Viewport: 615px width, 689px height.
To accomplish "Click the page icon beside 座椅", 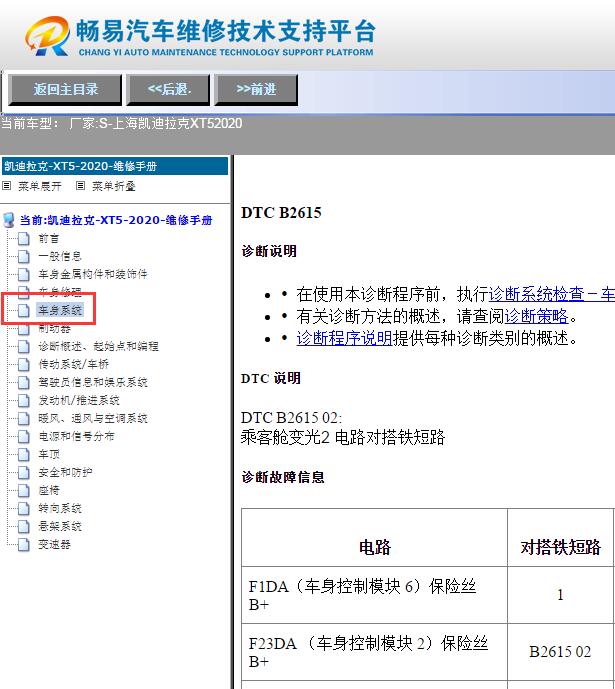I will (24, 491).
